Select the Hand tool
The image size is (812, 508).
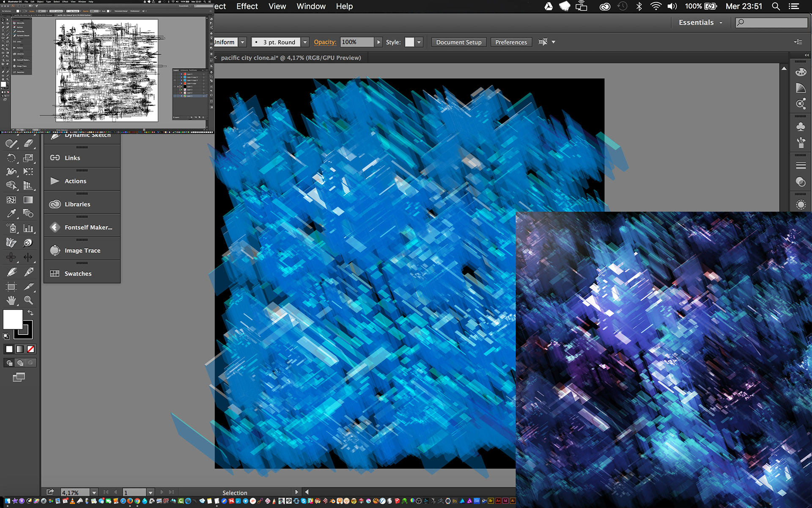tap(11, 300)
